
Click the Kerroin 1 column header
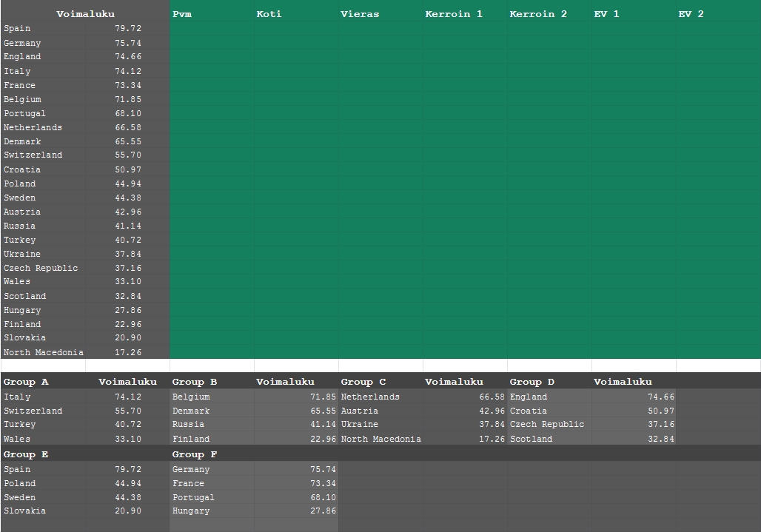point(464,14)
